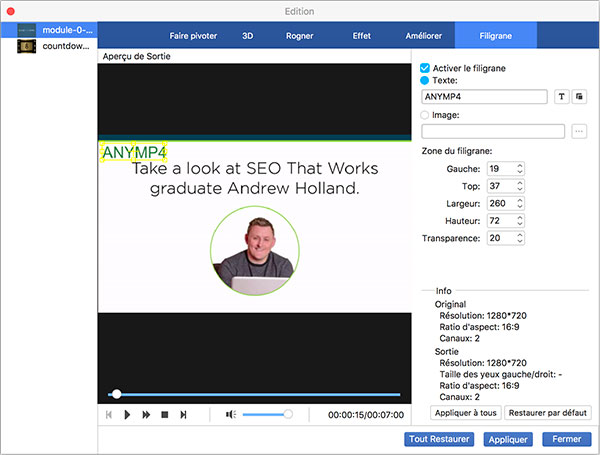
Task: Toggle the Activer le filigrane checkbox
Action: (x=426, y=66)
